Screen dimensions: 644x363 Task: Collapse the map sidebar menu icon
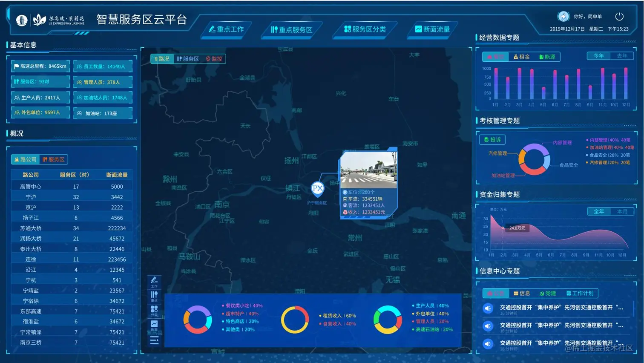click(154, 340)
